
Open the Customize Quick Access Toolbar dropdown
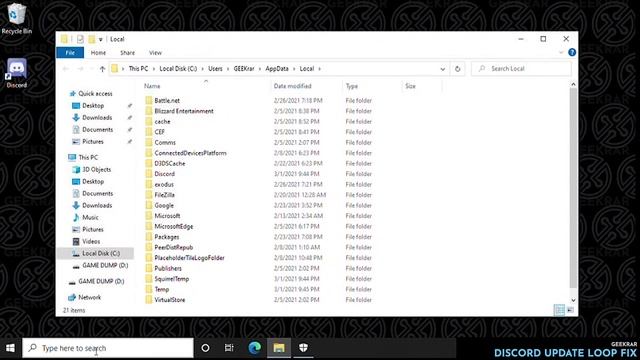[100, 40]
